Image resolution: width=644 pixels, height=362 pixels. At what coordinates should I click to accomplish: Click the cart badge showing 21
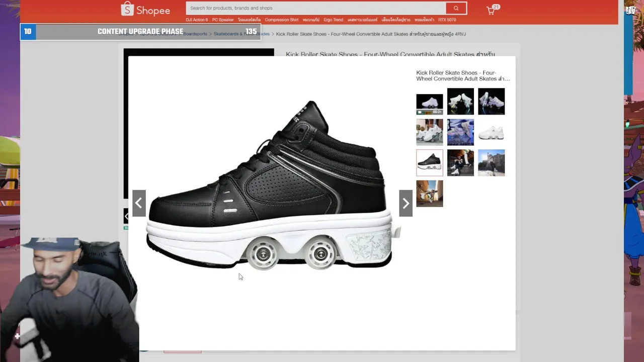click(x=496, y=7)
